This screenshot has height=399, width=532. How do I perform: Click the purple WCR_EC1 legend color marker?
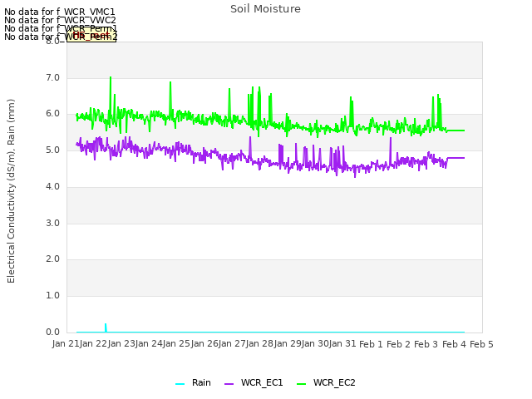click(x=229, y=384)
